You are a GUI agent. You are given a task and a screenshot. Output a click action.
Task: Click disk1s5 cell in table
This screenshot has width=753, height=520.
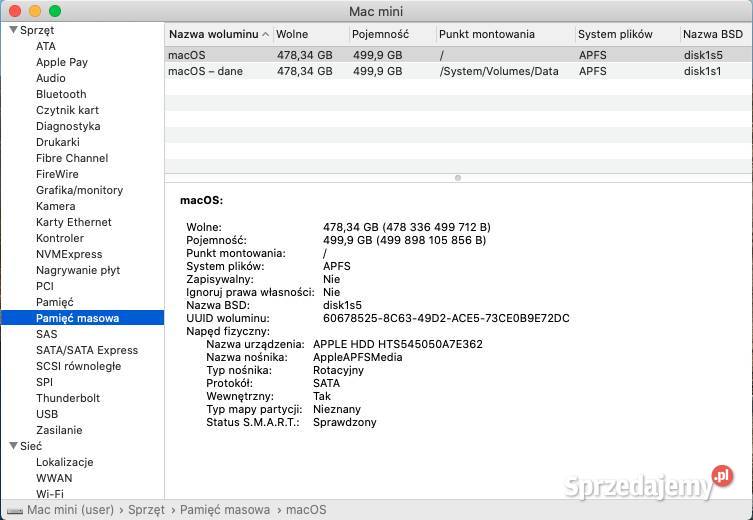tap(703, 55)
